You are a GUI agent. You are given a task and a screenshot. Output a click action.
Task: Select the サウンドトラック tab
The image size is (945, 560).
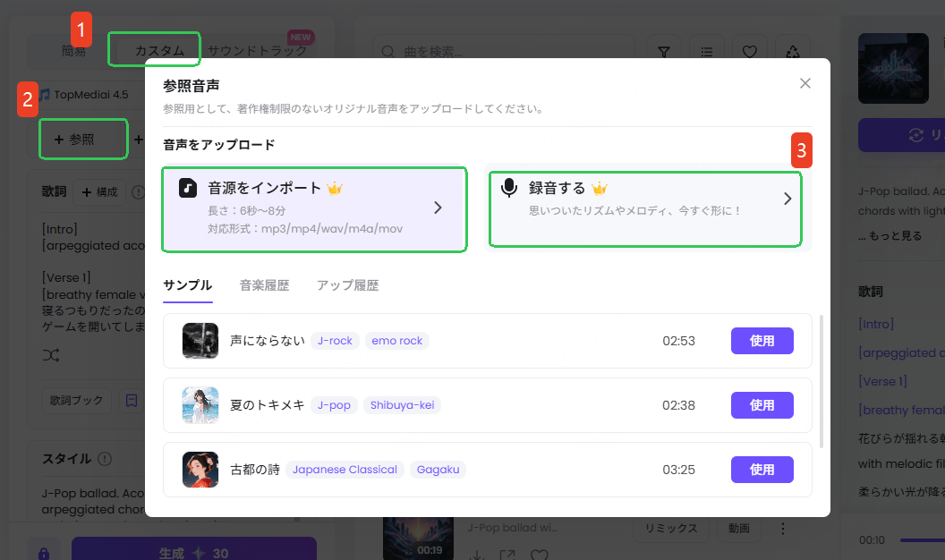click(258, 51)
